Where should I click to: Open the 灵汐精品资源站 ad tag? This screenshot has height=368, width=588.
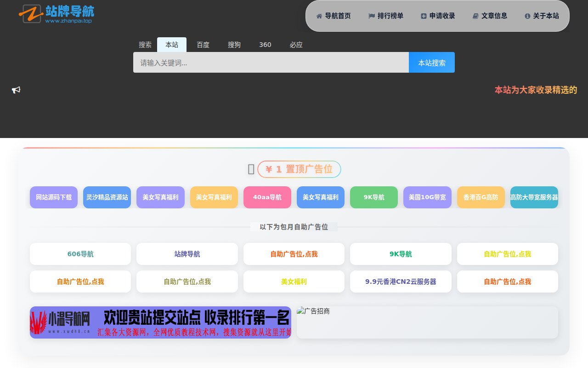107,197
